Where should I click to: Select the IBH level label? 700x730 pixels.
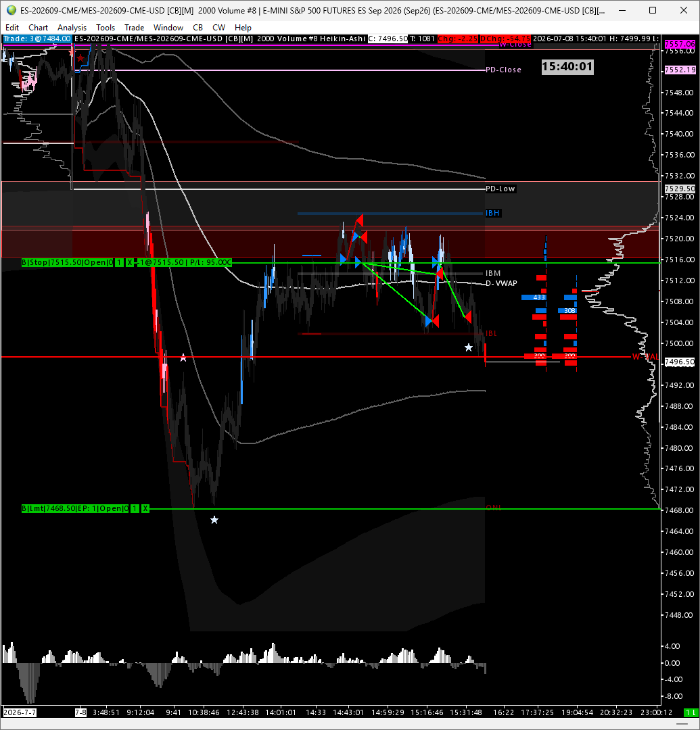point(493,213)
